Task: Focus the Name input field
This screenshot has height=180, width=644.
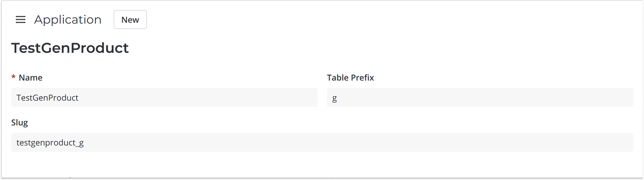Action: pyautogui.click(x=164, y=97)
